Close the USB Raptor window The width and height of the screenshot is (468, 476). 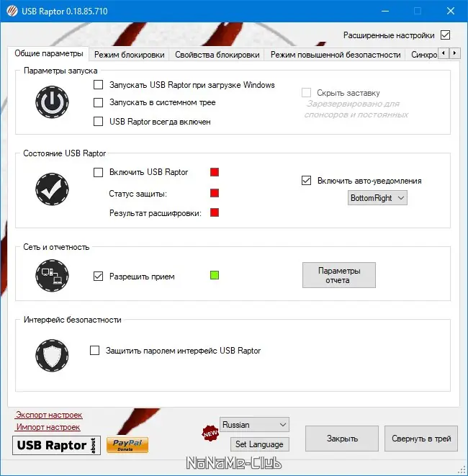[451, 12]
